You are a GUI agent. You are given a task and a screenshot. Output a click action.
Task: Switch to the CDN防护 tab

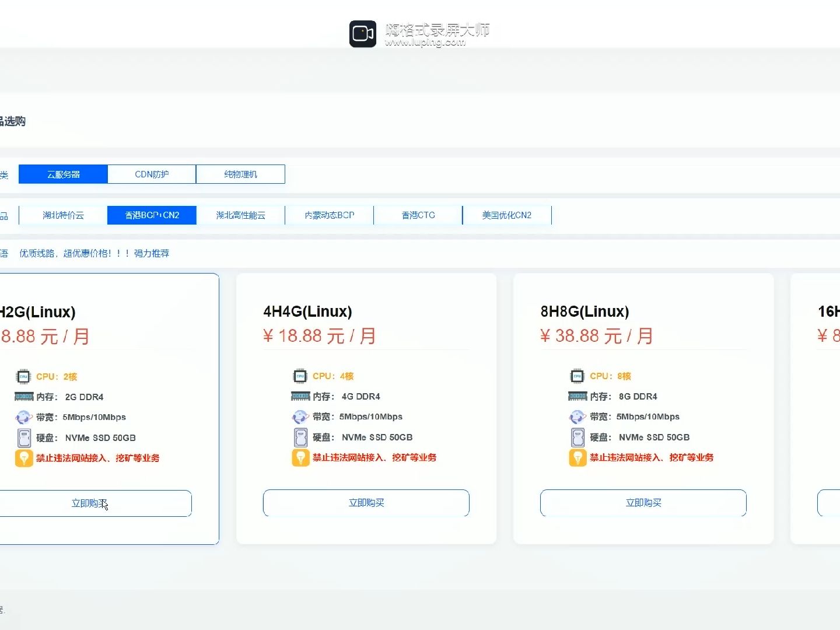coord(152,174)
